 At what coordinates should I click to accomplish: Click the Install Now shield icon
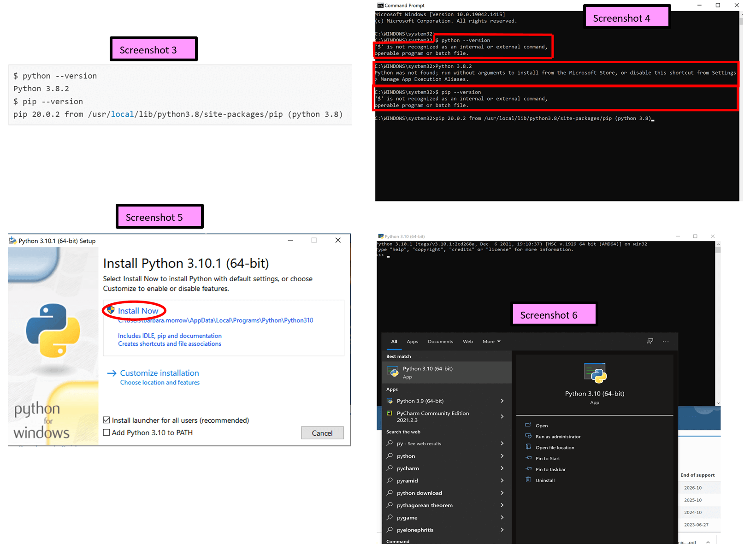coord(111,310)
